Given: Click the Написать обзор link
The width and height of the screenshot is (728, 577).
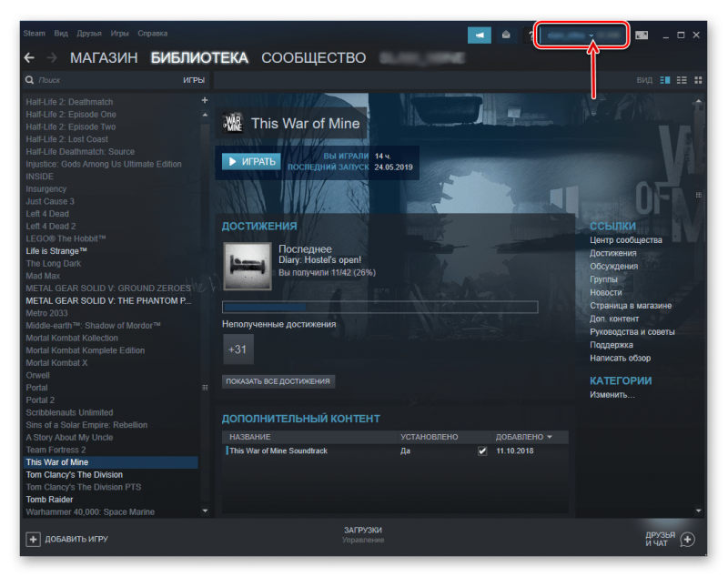Looking at the screenshot, I should click(620, 358).
